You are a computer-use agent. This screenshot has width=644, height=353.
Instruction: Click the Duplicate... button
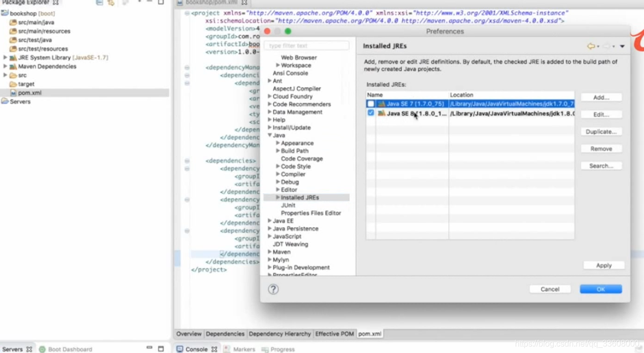tap(601, 132)
